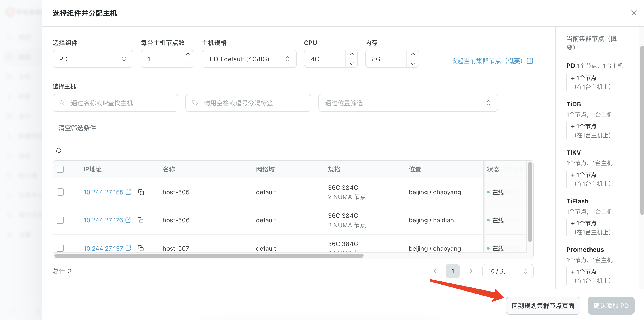This screenshot has width=644, height=320.
Task: Copy IP address 10.244.27.137
Action: tap(141, 248)
